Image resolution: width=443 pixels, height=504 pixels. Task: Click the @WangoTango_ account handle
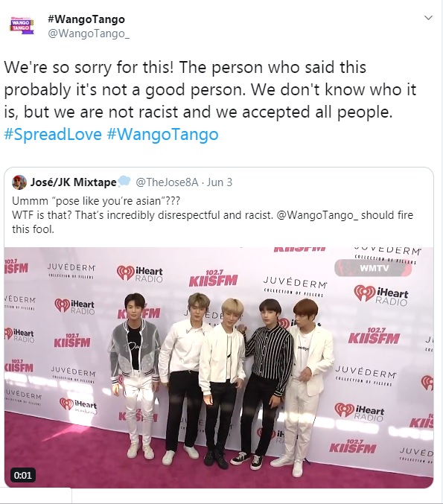click(x=89, y=34)
